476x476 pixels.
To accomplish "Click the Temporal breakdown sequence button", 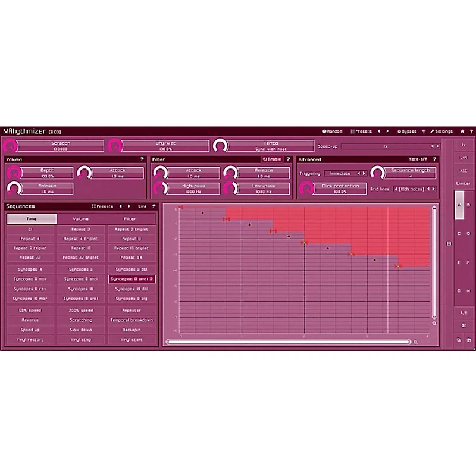I will tap(131, 320).
